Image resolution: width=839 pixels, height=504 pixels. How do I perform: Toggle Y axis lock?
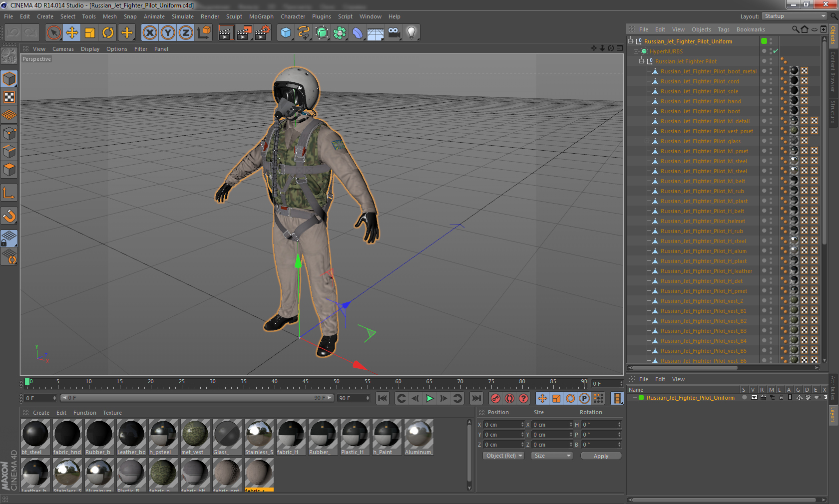168,33
